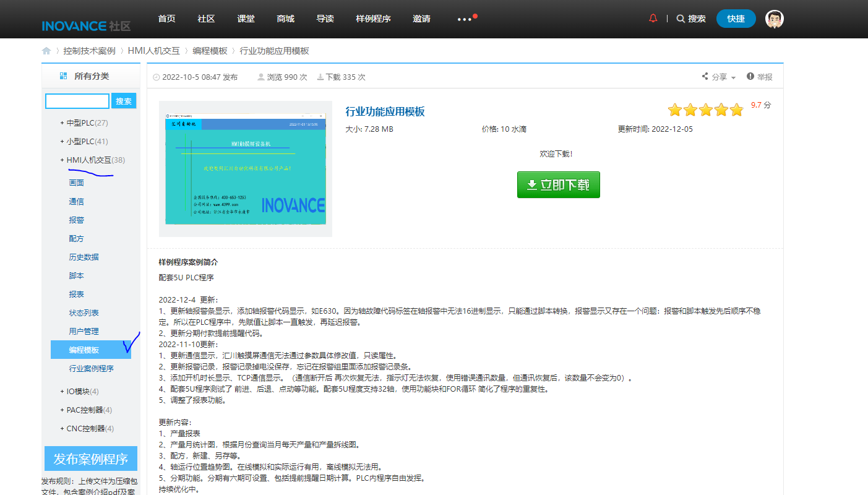The width and height of the screenshot is (868, 495).
Task: Open the INOVANCE 社区 logo
Action: (x=86, y=26)
